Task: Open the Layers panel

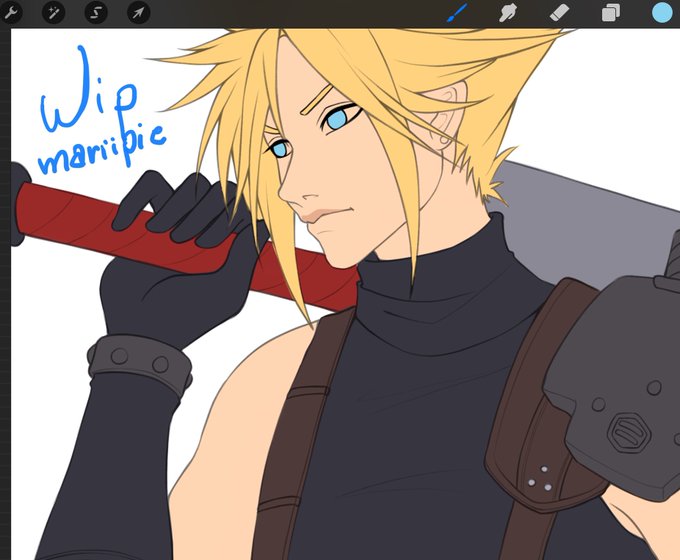Action: 611,13
